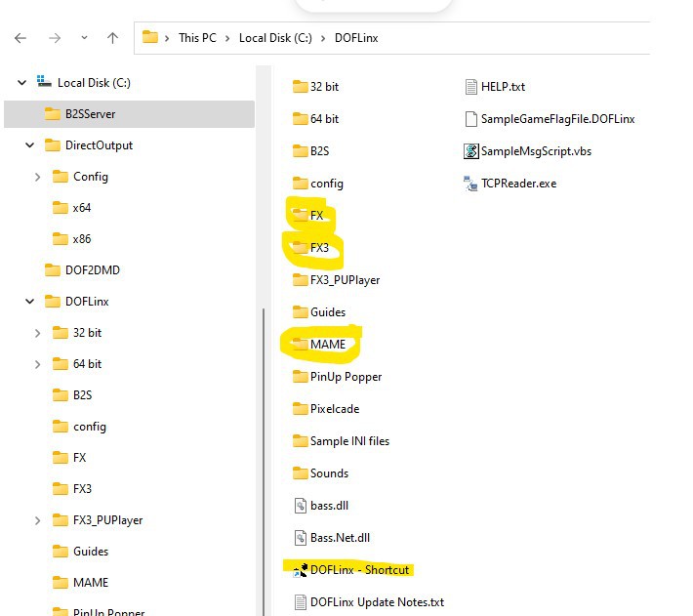This screenshot has height=616, width=693.
Task: Open the PinUp Popper folder in file list
Action: pyautogui.click(x=345, y=376)
